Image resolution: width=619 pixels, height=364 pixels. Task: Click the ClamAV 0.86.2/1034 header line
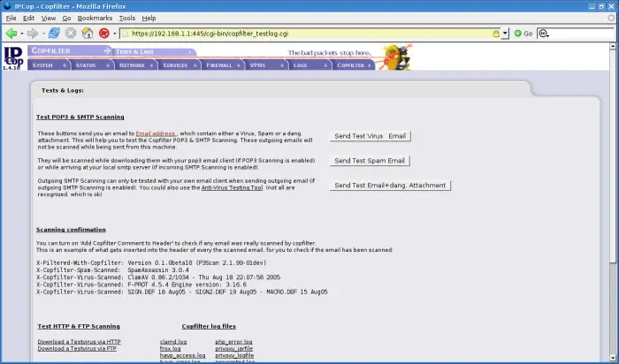pos(158,277)
